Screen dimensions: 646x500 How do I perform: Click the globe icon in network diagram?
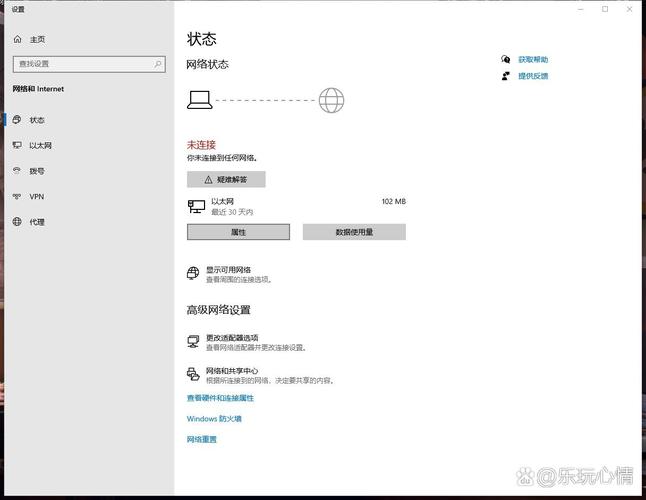pyautogui.click(x=331, y=100)
